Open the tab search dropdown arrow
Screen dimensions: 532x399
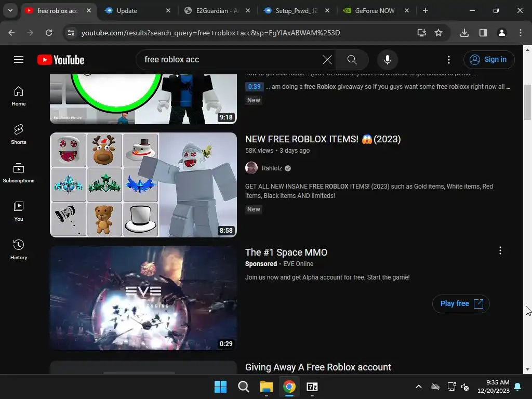10,10
